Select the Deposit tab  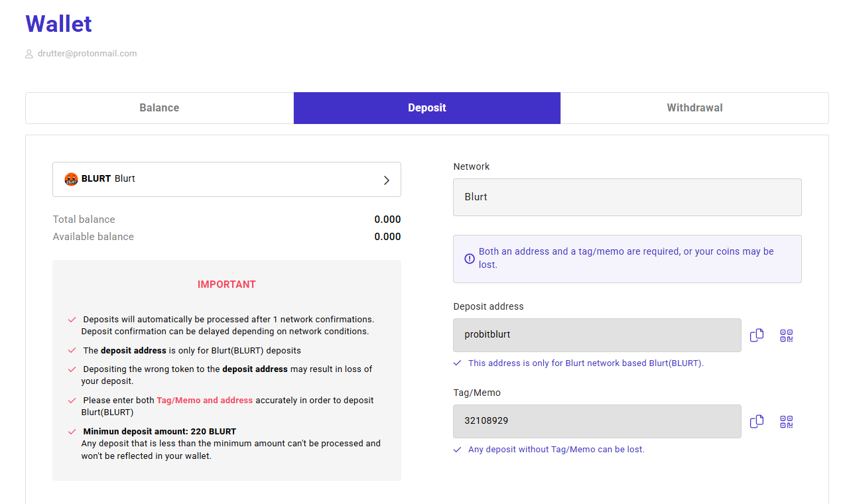[x=427, y=108]
